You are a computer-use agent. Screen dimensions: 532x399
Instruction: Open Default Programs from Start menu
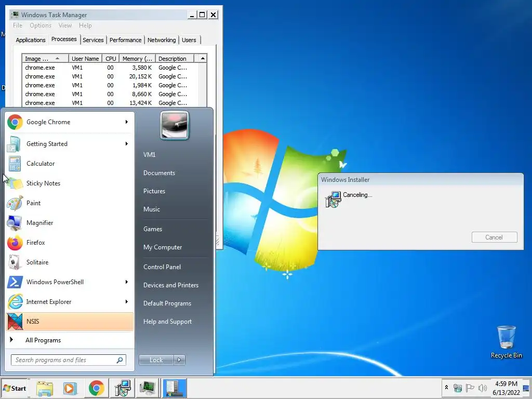pyautogui.click(x=167, y=303)
